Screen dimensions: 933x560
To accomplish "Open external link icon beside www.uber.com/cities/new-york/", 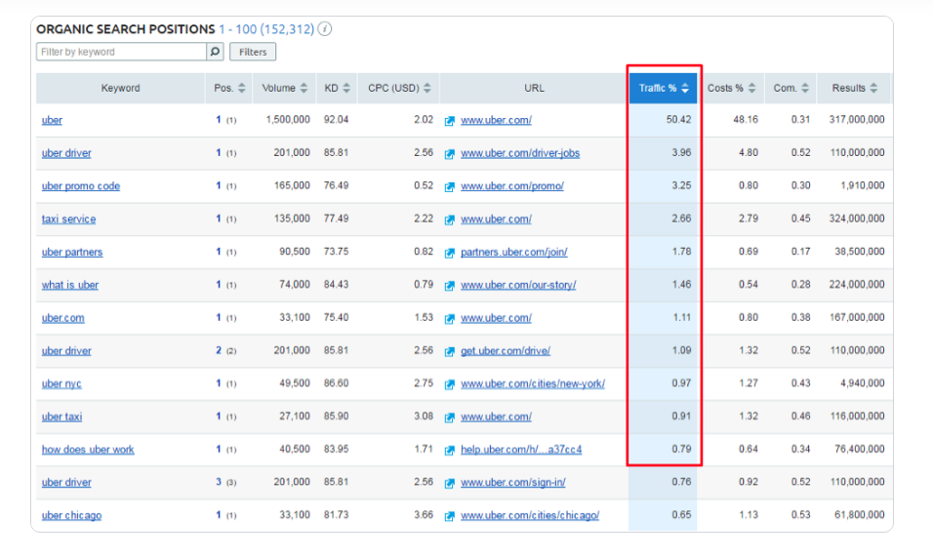I will click(x=449, y=384).
